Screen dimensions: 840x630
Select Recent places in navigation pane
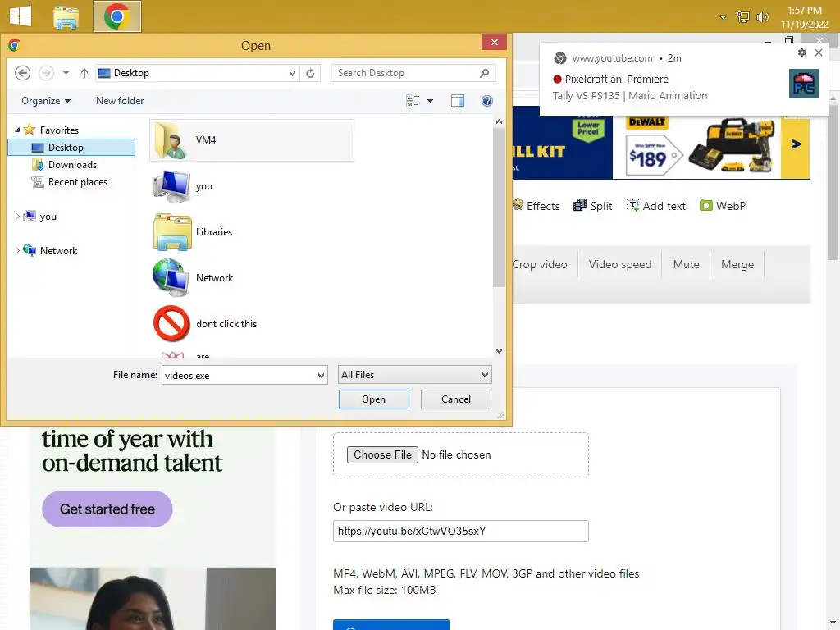click(78, 182)
